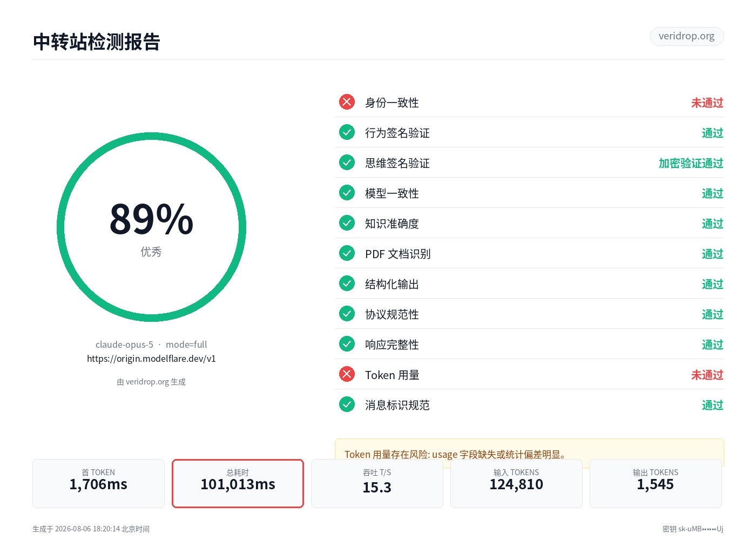Select the highlighted 总耗时 metric card

238,483
